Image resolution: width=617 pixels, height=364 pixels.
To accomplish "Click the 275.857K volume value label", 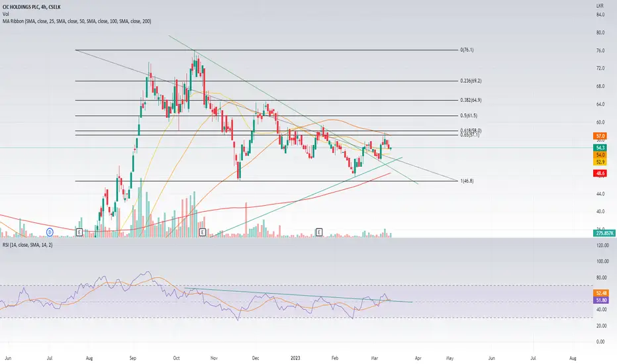I will click(x=604, y=234).
